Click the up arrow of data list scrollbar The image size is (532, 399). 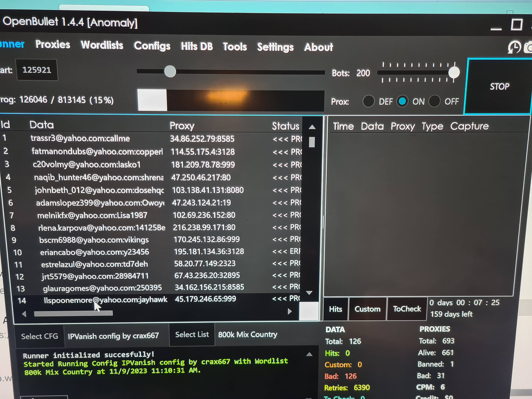[312, 127]
